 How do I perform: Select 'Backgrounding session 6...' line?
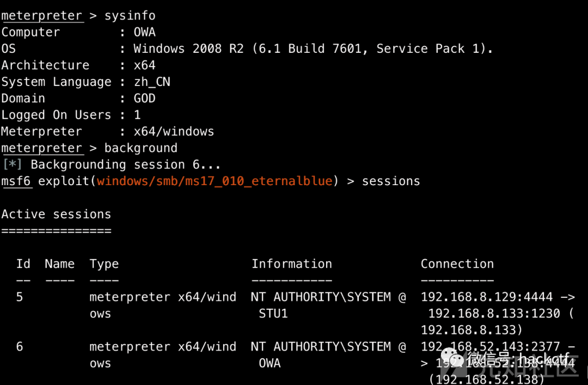125,164
